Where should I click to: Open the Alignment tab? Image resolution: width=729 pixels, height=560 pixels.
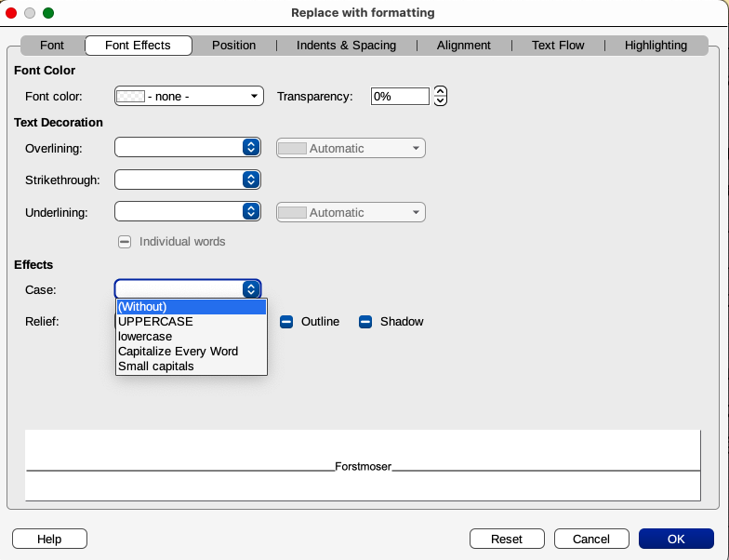click(x=463, y=45)
